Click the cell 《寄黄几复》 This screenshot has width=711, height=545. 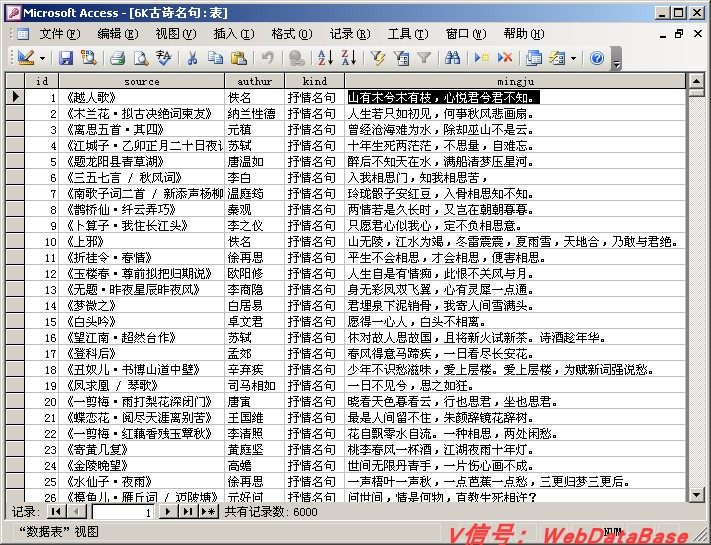tap(141, 449)
